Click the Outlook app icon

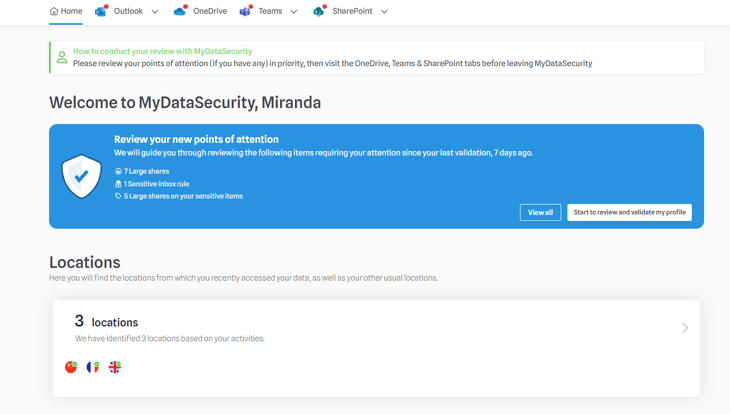click(x=101, y=11)
